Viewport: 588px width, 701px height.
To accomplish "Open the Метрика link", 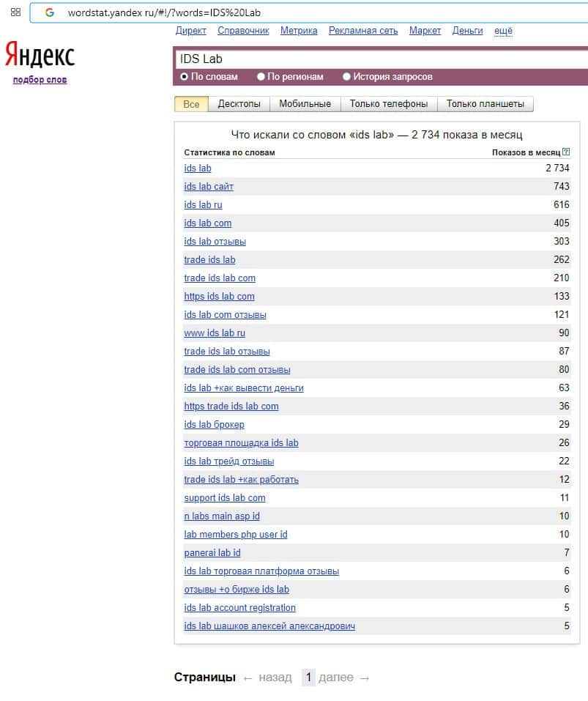I will [299, 31].
